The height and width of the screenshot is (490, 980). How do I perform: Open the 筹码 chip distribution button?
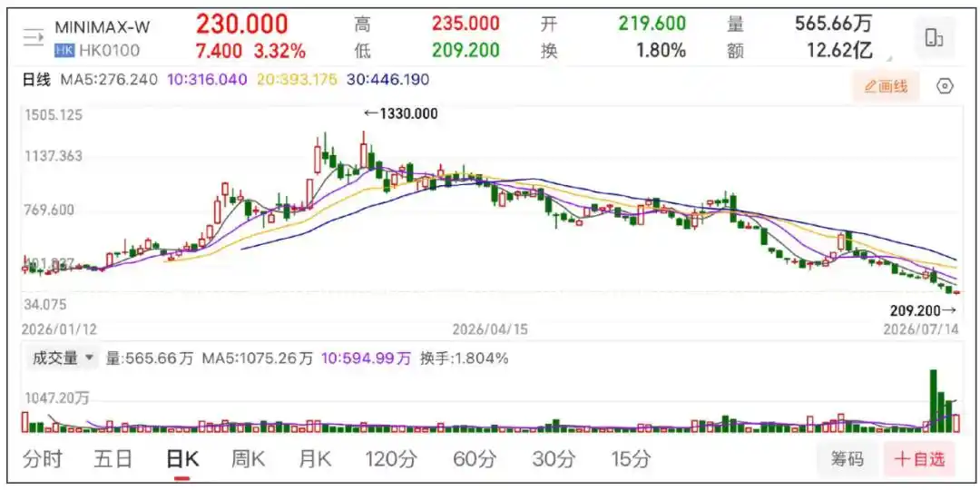tap(847, 459)
